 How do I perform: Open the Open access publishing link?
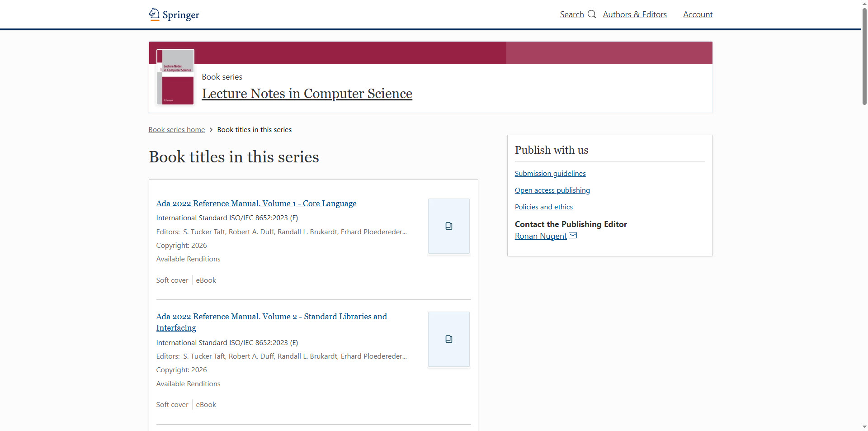pyautogui.click(x=552, y=190)
